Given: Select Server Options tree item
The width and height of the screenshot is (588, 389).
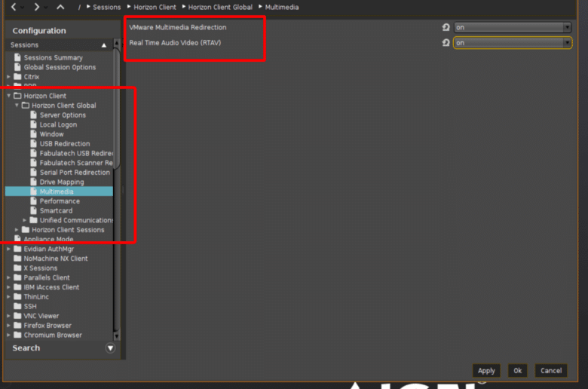Looking at the screenshot, I should click(63, 115).
